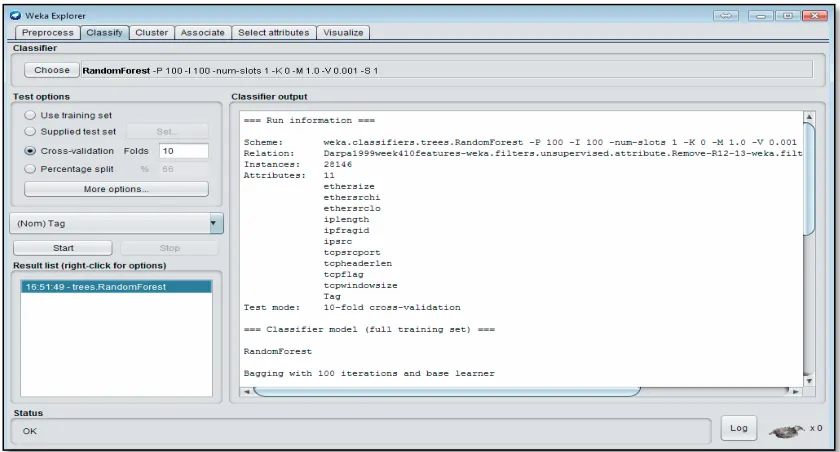
Task: Click the More options... button
Action: 116,189
